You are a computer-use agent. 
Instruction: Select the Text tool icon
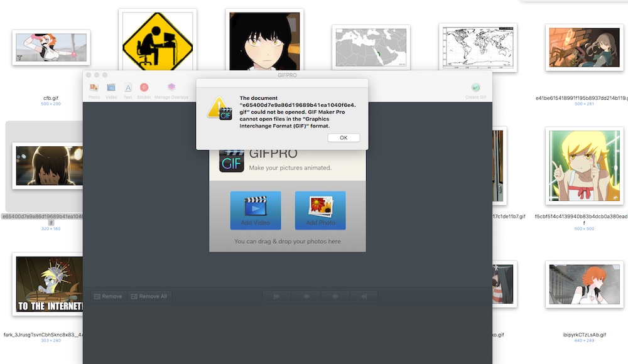point(127,88)
